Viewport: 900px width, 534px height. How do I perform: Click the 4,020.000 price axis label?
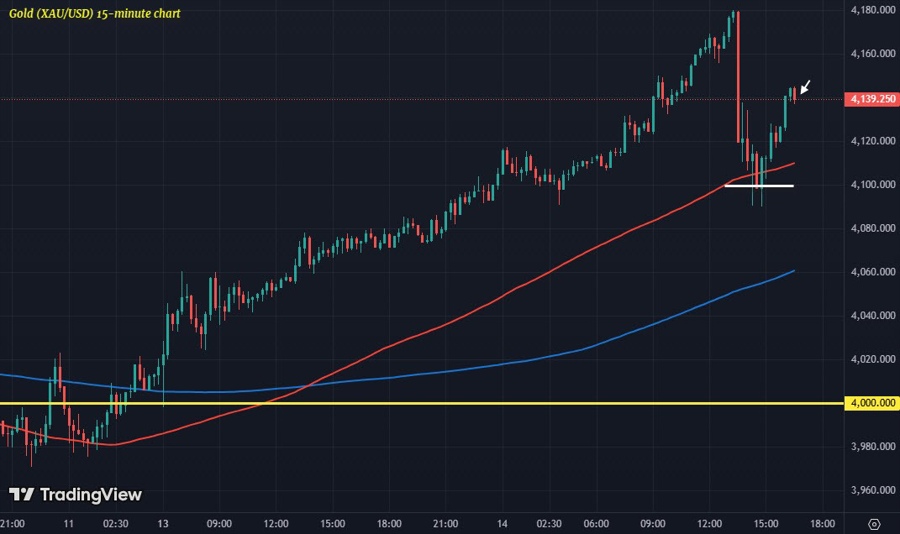point(871,359)
